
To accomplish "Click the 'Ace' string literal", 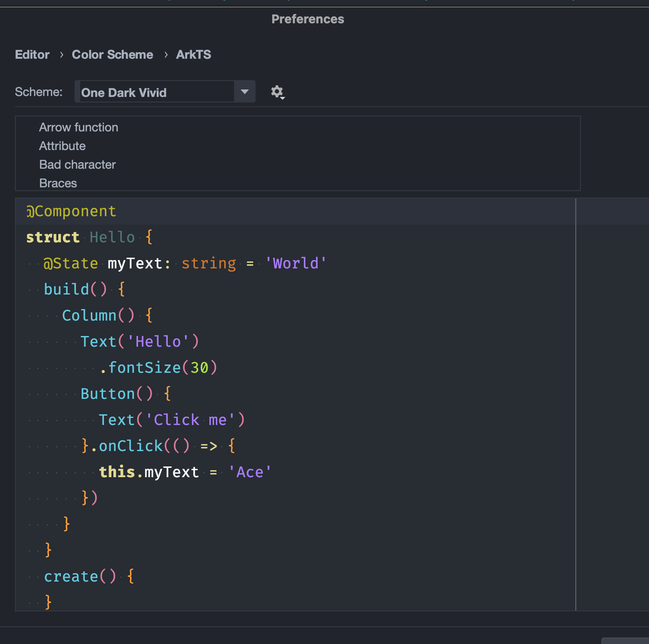I will coord(250,472).
